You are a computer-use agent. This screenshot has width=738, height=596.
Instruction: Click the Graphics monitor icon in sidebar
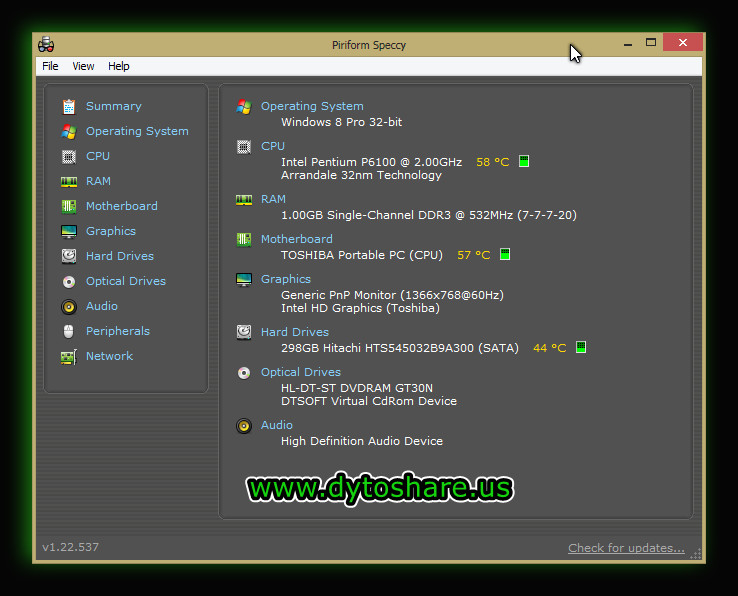click(69, 231)
